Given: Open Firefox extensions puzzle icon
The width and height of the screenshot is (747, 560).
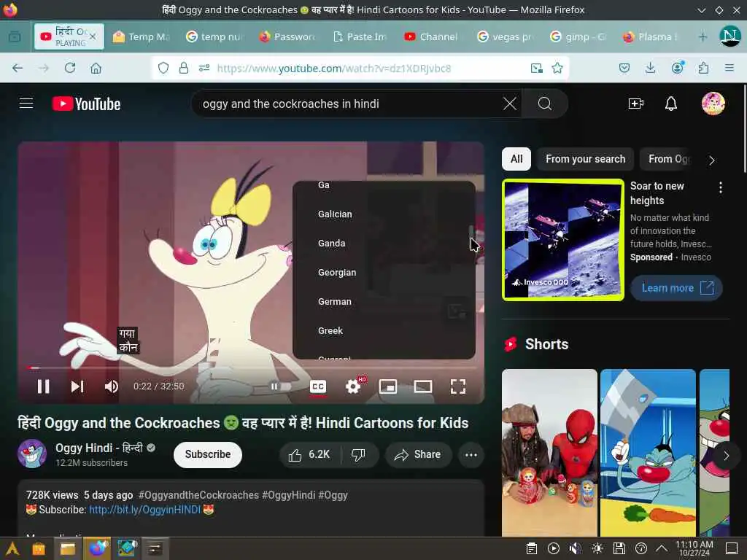Looking at the screenshot, I should (x=703, y=68).
